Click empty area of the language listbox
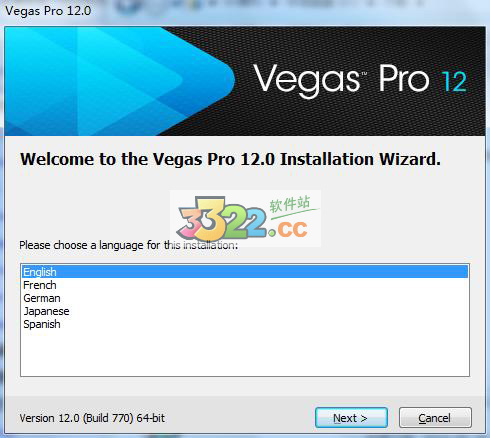The height and width of the screenshot is (438, 490). 245,353
